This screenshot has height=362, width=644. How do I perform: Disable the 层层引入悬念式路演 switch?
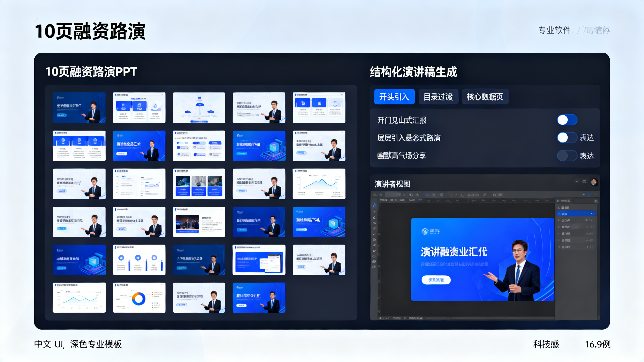tap(567, 138)
